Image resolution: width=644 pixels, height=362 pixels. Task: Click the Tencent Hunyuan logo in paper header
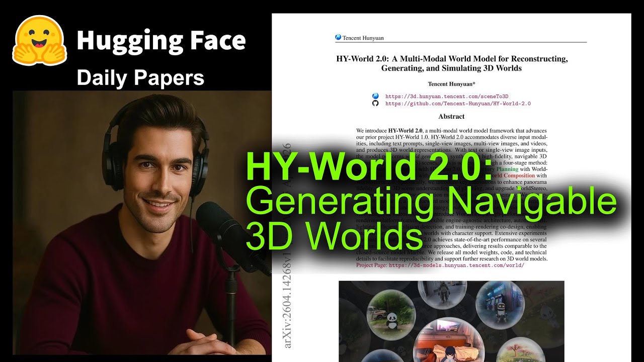(338, 38)
